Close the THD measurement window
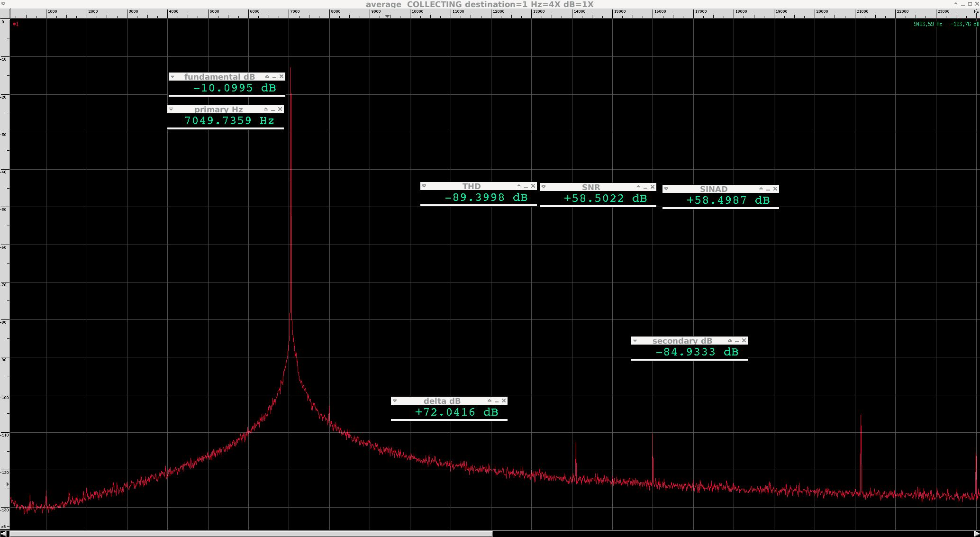This screenshot has width=980, height=537. pos(533,186)
